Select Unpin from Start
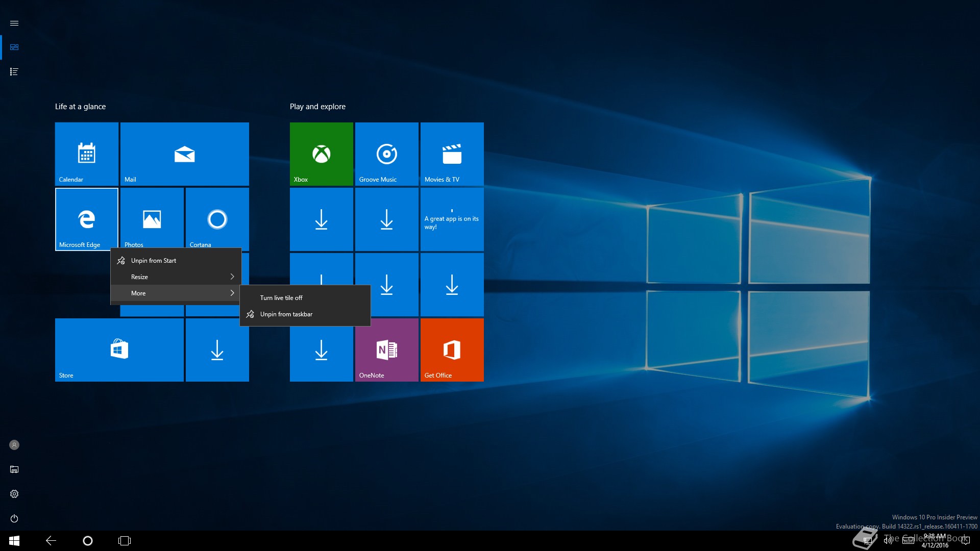 click(x=176, y=261)
